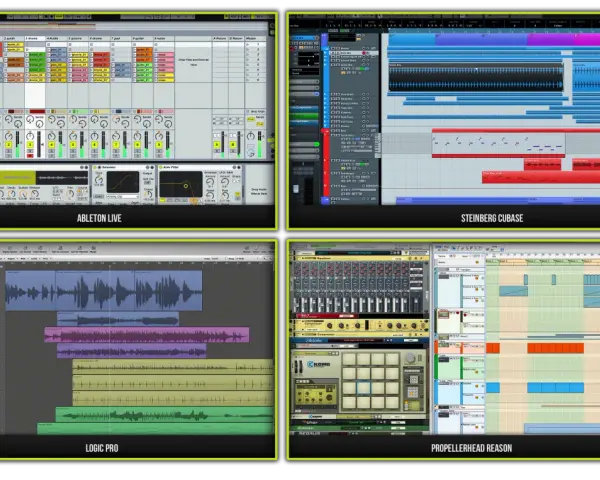Viewport: 600px width, 480px height.
Task: Hit the bottom-left Kong drum pad
Action: point(349,402)
